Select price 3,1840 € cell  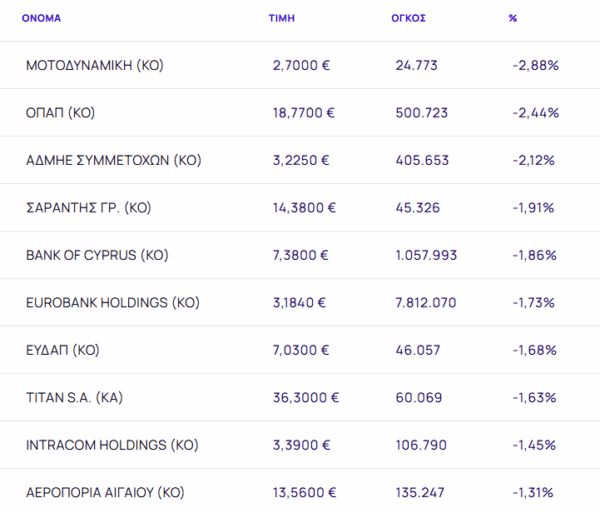(x=299, y=303)
